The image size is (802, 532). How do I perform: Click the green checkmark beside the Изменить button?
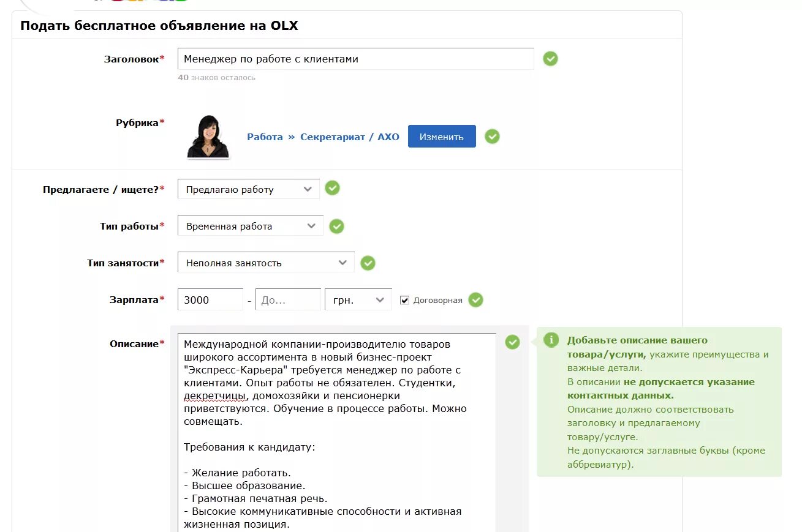492,137
